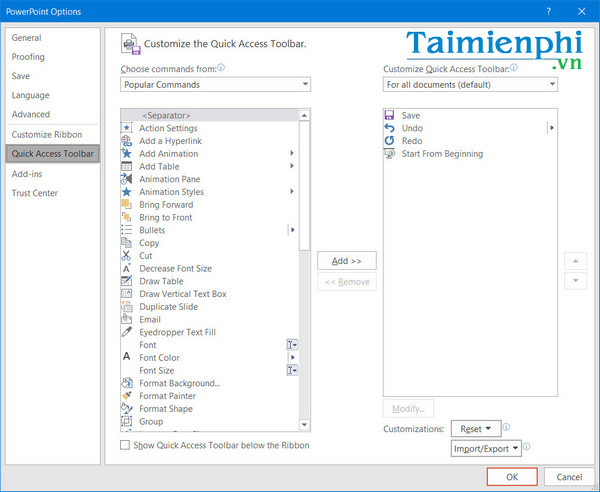600x492 pixels.
Task: Click info icon beside Reset button
Action: pyautogui.click(x=506, y=427)
